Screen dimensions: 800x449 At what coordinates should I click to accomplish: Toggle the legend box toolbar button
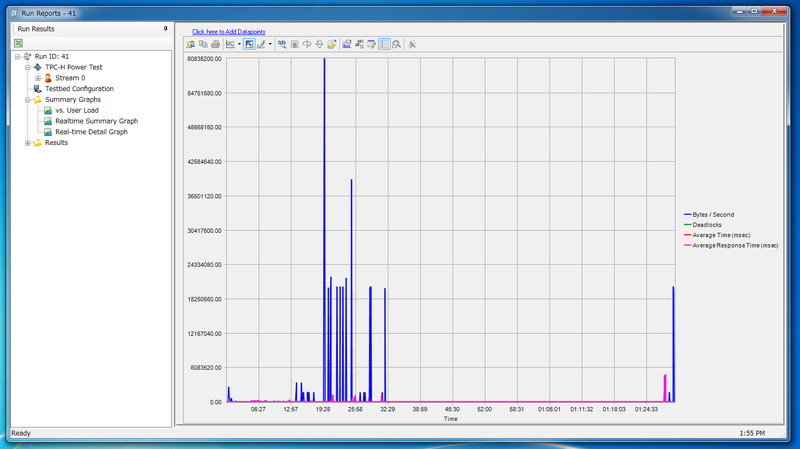(384, 44)
